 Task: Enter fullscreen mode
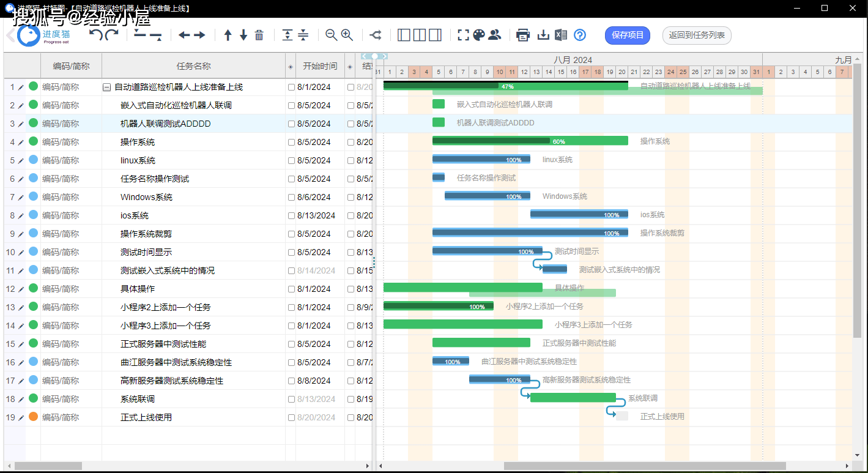pyautogui.click(x=464, y=35)
